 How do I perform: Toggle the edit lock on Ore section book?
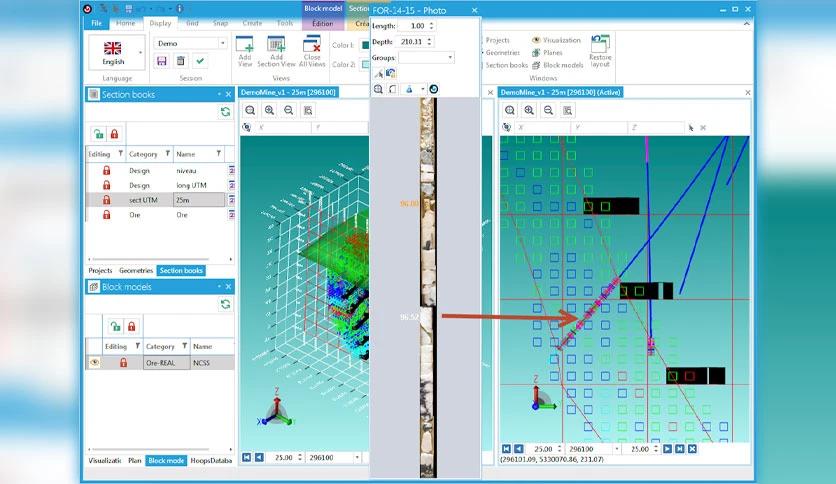click(x=107, y=215)
